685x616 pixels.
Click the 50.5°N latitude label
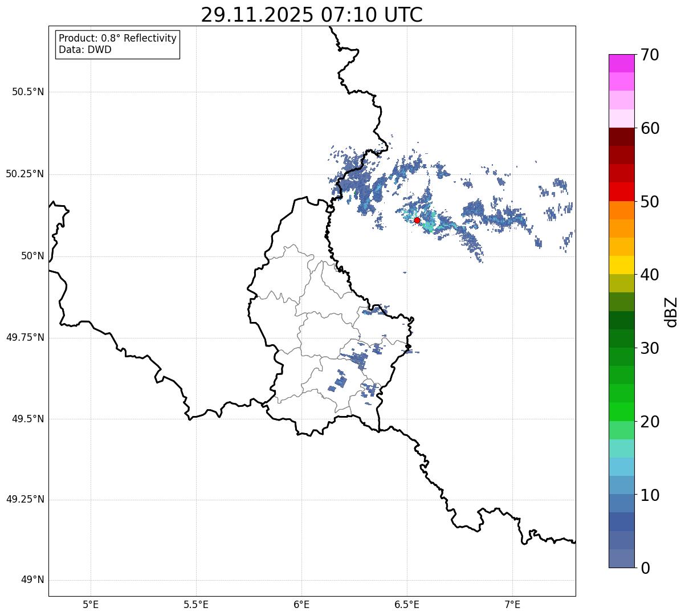click(28, 92)
